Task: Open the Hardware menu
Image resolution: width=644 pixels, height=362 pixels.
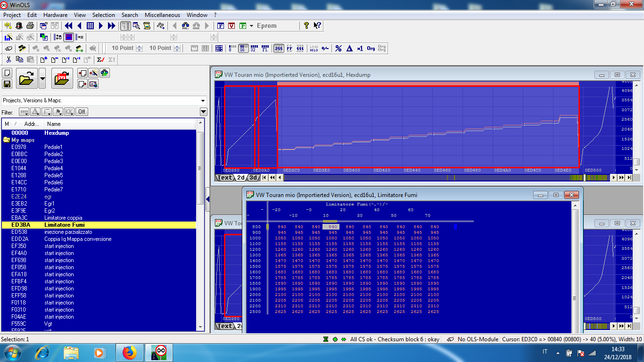Action: coord(55,15)
